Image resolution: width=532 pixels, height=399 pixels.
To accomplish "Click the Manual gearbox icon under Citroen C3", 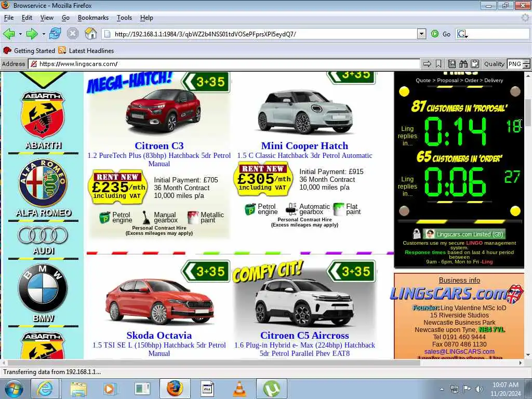I will pyautogui.click(x=146, y=218).
